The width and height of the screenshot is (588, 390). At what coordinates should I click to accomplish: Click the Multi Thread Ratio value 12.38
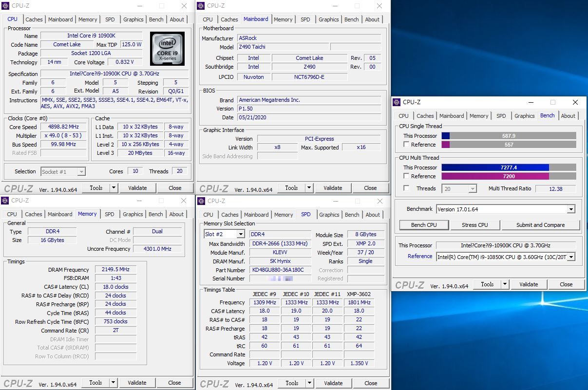click(555, 188)
